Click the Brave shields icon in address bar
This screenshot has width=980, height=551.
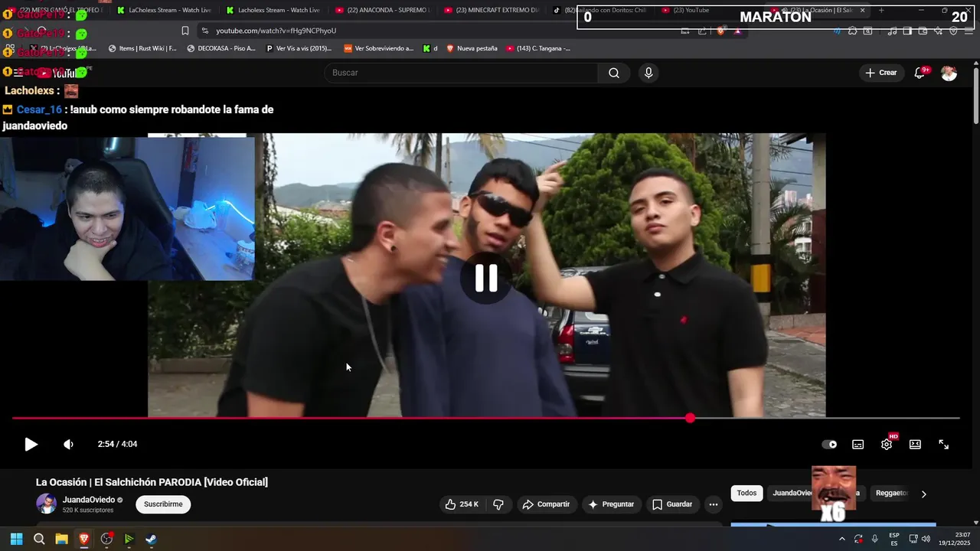[720, 31]
